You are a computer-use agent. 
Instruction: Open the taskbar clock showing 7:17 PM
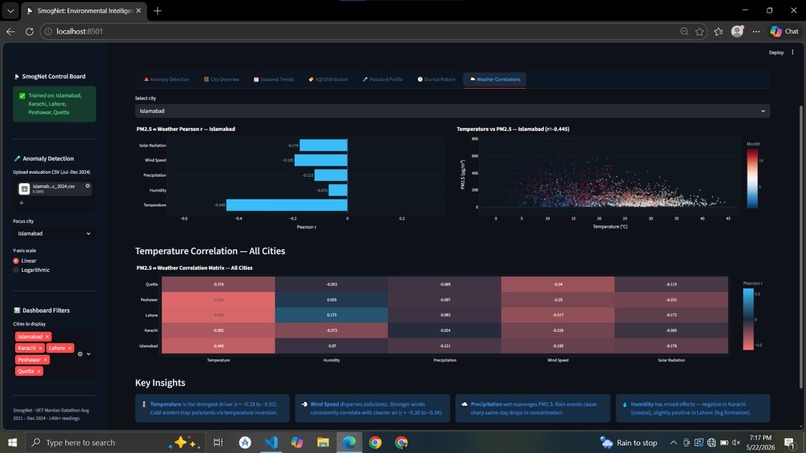(x=760, y=443)
